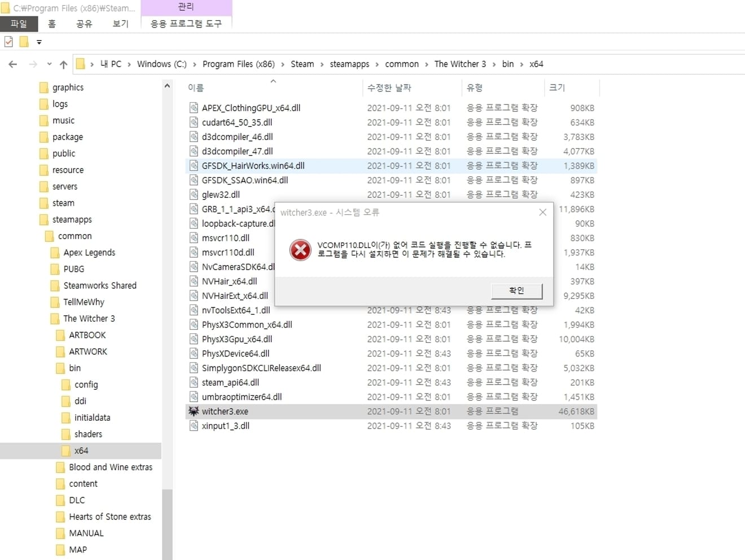This screenshot has width=745, height=560.
Task: Switch to the 보기 ribbon tab
Action: (x=120, y=24)
